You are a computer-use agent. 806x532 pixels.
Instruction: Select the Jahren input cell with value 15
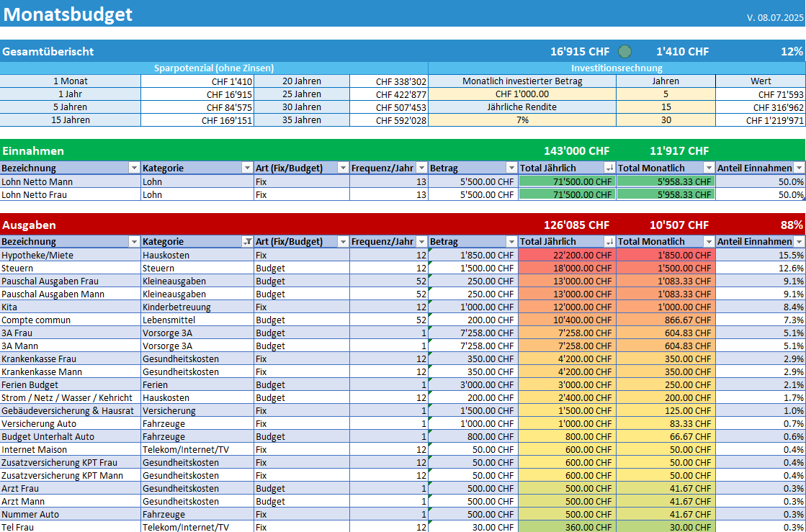tap(666, 107)
